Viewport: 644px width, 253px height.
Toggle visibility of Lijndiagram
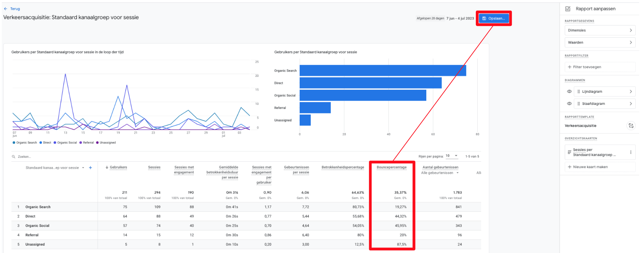click(x=569, y=92)
